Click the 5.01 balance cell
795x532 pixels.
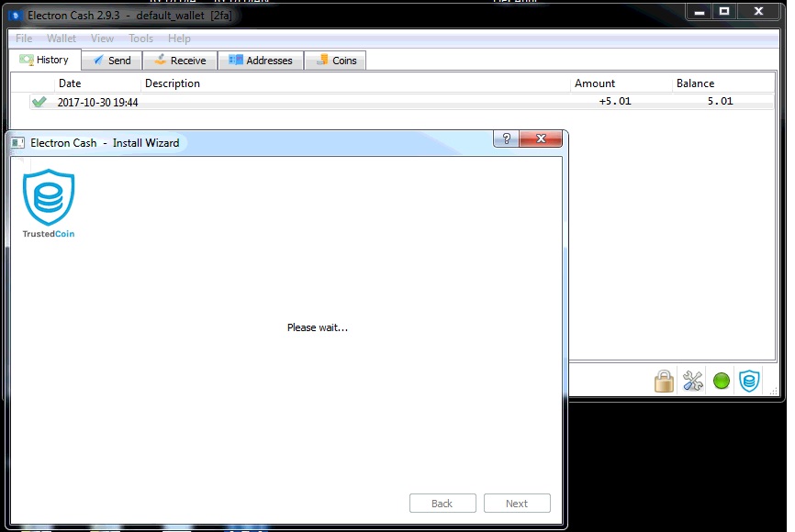point(720,101)
